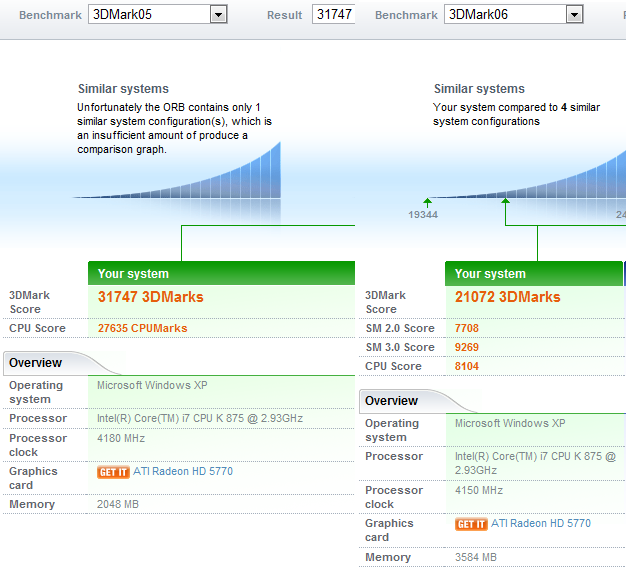Open the 3DMark05 benchmark dropdown
Viewport: 628px width, 580px height.
pyautogui.click(x=218, y=14)
